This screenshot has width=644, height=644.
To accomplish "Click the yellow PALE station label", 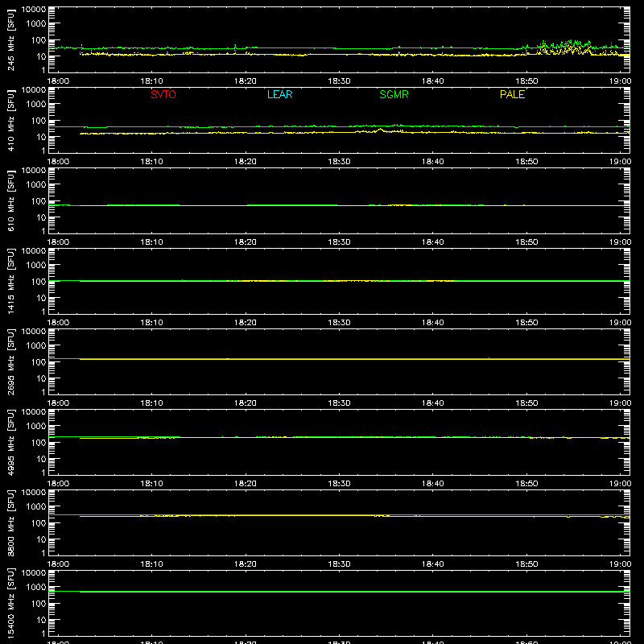I will coord(512,94).
